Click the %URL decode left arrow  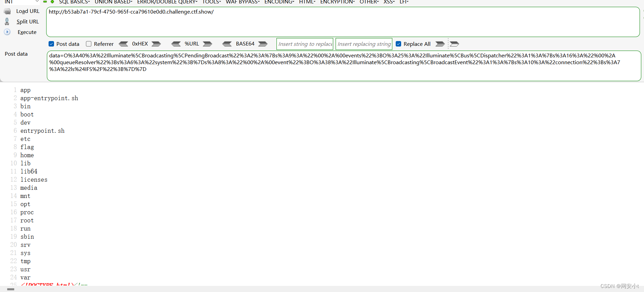pyautogui.click(x=176, y=44)
